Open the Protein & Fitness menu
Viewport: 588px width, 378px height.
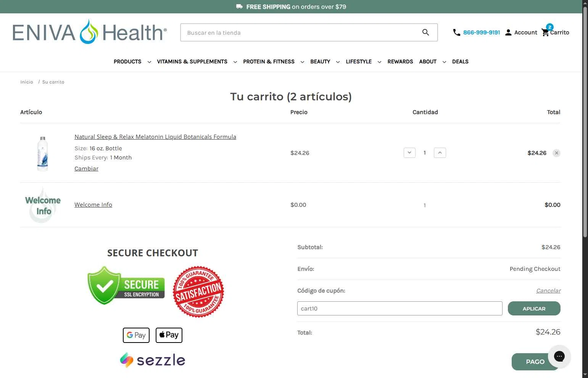269,61
